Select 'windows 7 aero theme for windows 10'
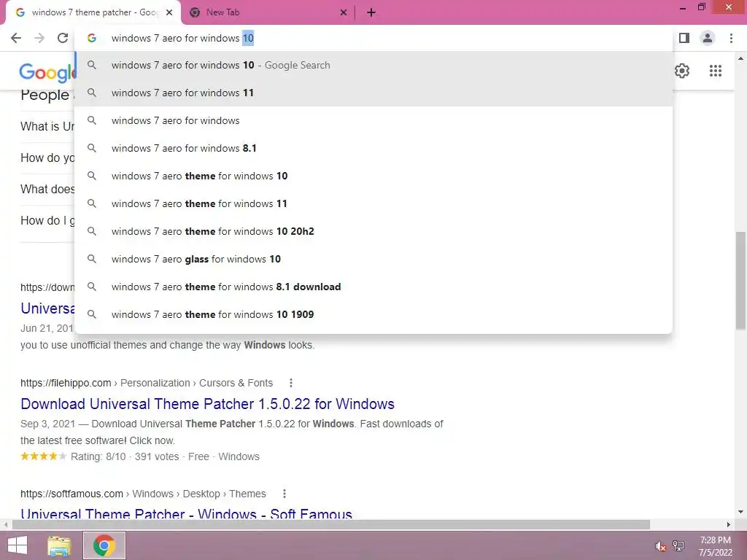Viewport: 747px width, 560px height. coord(373,176)
